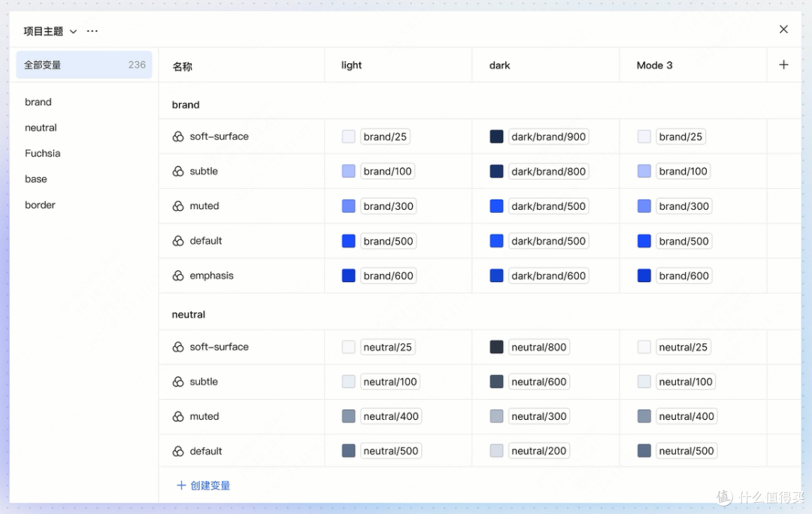Click variable icon beside brand default row
812x514 pixels.
[178, 241]
